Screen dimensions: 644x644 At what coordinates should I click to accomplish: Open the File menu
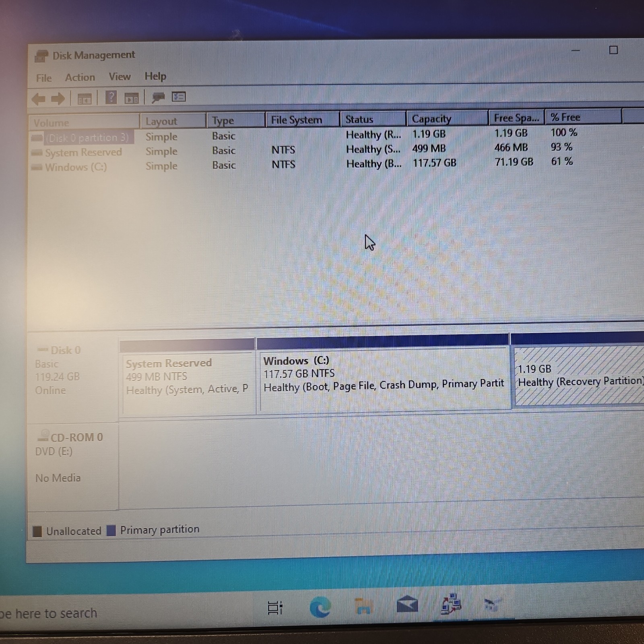[44, 78]
